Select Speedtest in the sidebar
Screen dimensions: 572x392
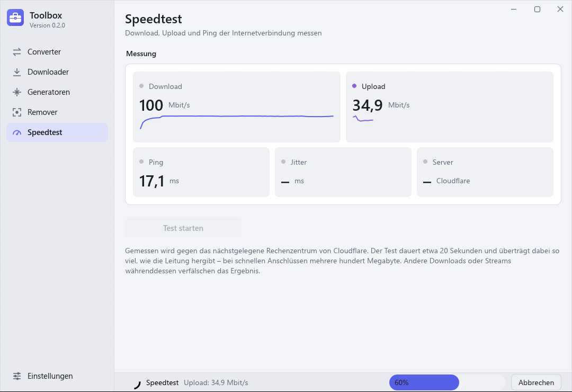tap(57, 132)
